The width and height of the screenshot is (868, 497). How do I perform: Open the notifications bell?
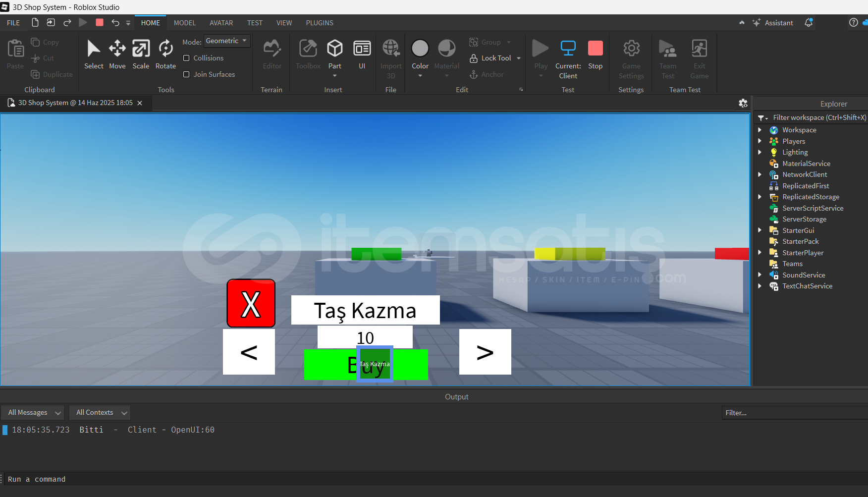click(809, 23)
